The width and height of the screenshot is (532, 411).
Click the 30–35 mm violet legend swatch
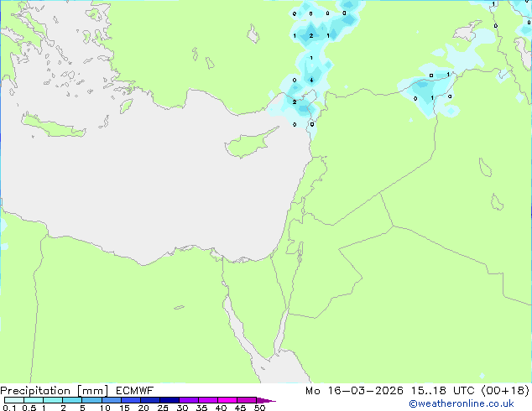188,400
